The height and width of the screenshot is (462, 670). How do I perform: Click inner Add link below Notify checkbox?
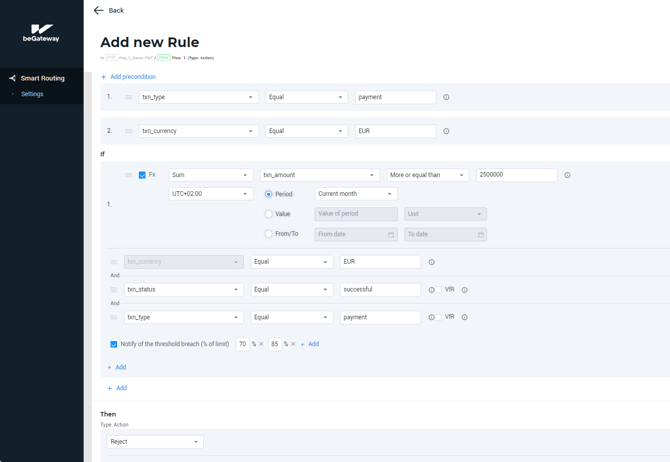point(117,367)
